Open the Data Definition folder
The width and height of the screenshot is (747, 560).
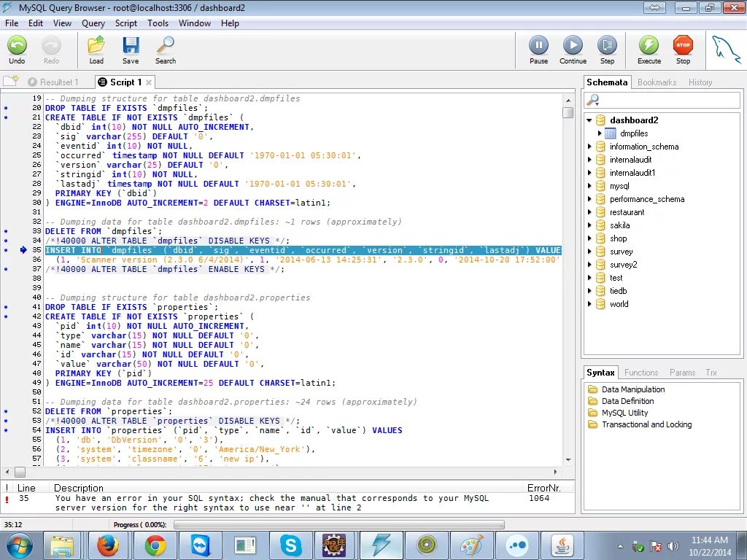pos(592,401)
